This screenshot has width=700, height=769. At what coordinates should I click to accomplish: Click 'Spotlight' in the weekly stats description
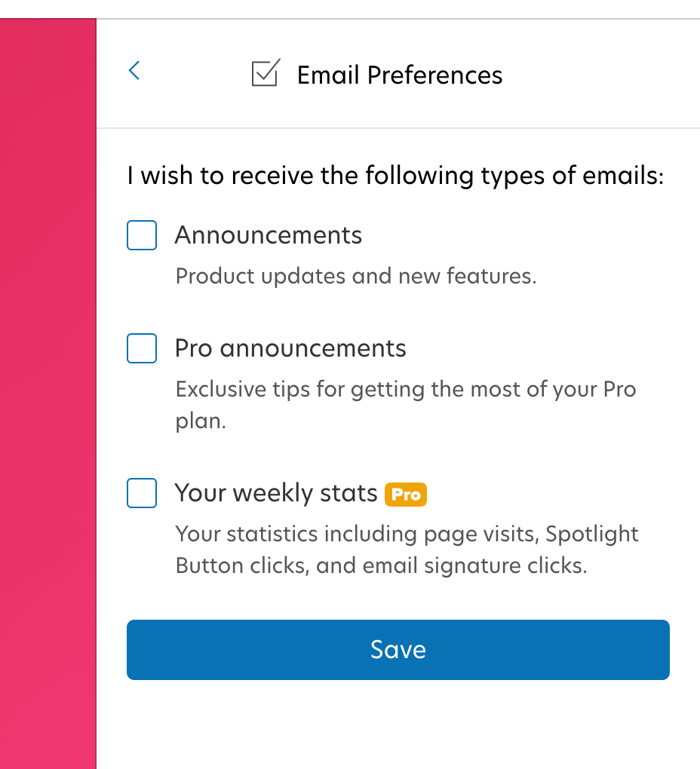tap(591, 534)
